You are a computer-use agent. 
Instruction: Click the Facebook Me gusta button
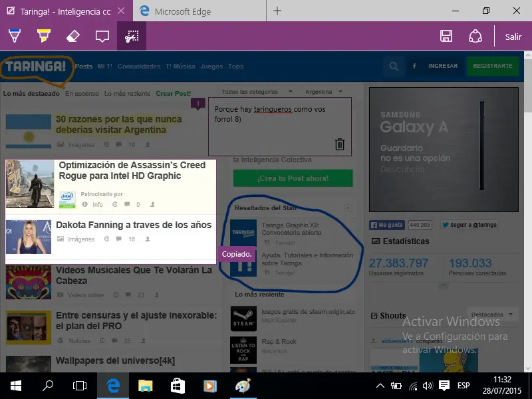tap(387, 225)
